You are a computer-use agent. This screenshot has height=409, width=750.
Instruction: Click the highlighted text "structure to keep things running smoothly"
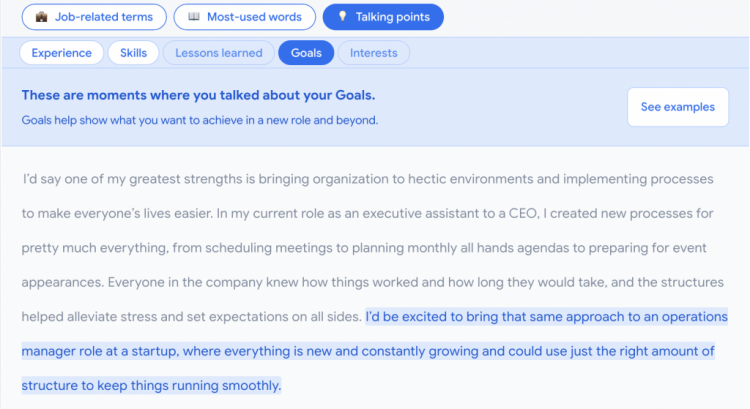point(151,386)
